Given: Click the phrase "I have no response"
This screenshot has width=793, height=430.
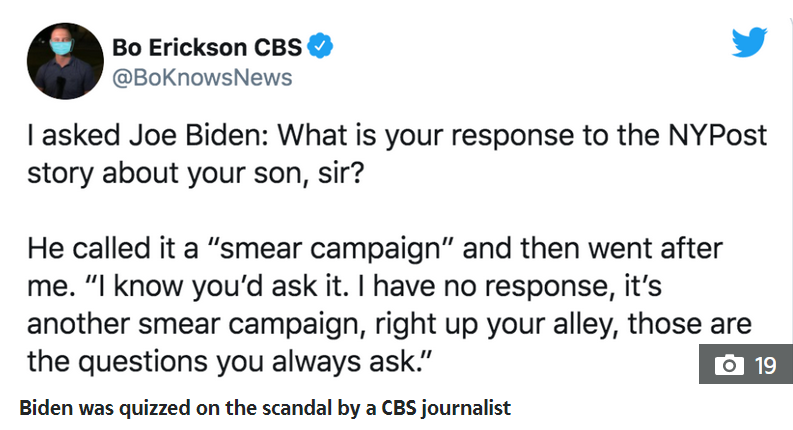Looking at the screenshot, I should pos(487,287).
